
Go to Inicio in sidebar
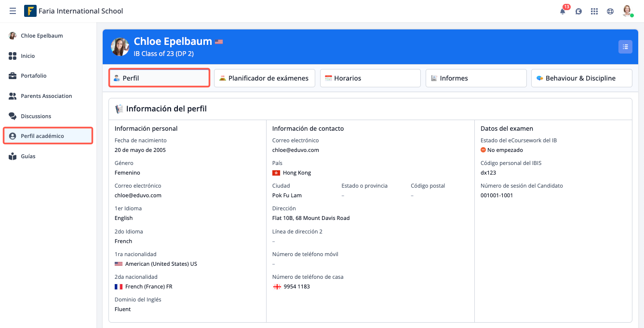[x=28, y=56]
